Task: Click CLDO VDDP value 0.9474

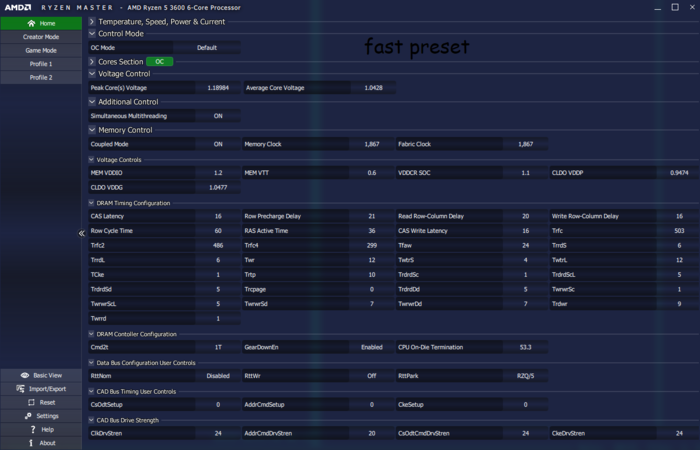Action: coord(679,173)
